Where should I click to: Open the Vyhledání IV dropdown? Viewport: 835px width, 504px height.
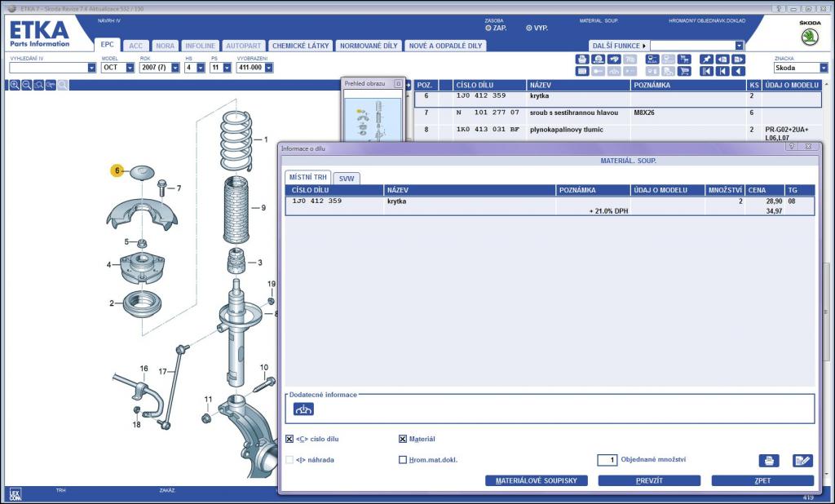tap(91, 68)
